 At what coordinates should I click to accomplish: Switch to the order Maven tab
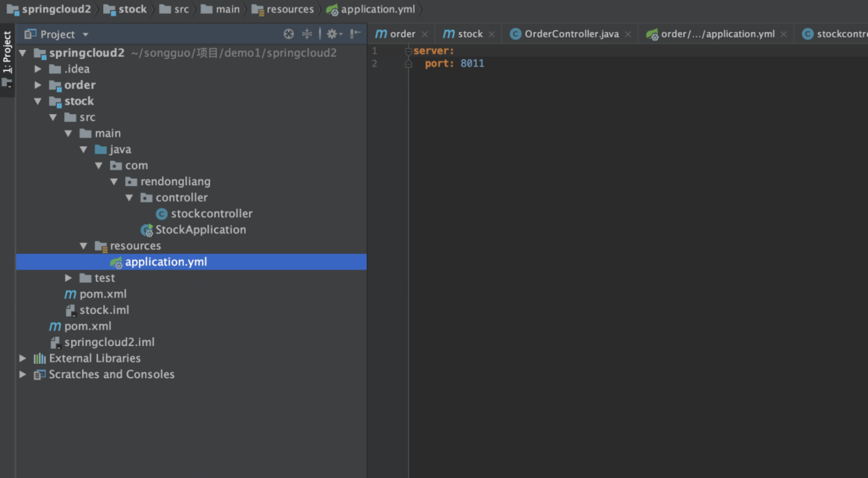tap(395, 34)
